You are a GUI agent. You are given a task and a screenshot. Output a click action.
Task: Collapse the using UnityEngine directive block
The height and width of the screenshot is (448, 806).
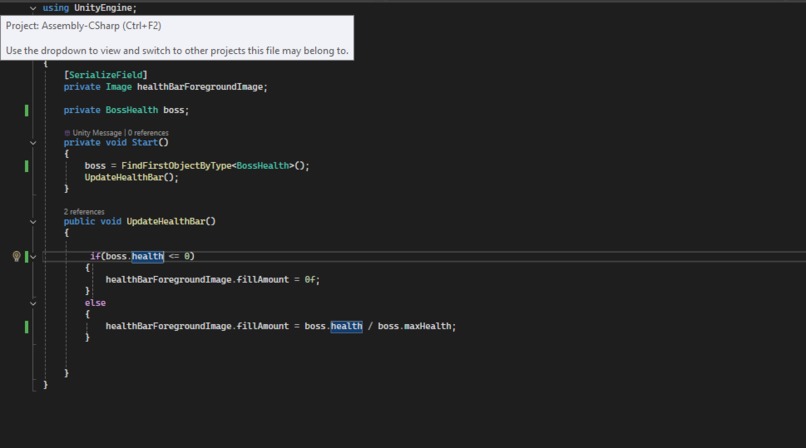[x=33, y=8]
